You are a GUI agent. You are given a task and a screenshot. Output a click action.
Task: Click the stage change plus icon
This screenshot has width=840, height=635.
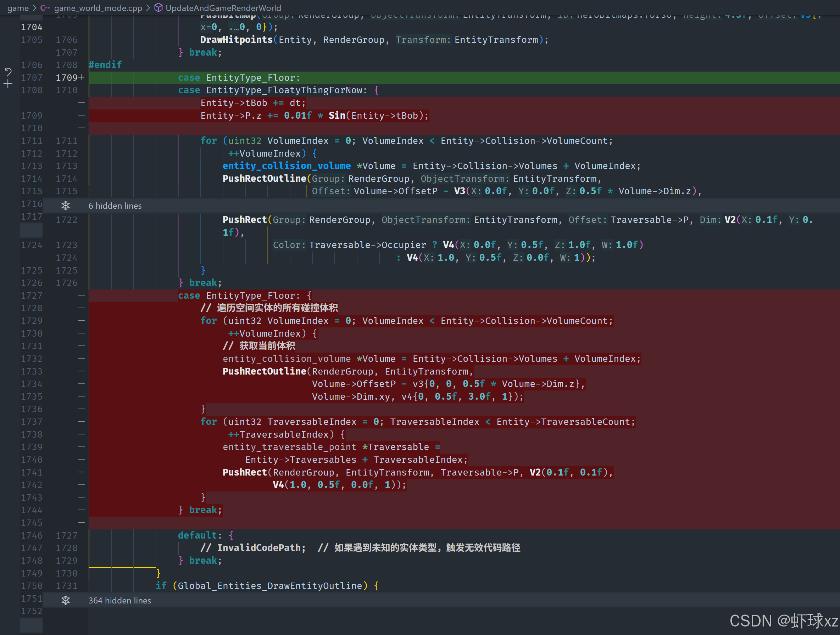point(8,84)
